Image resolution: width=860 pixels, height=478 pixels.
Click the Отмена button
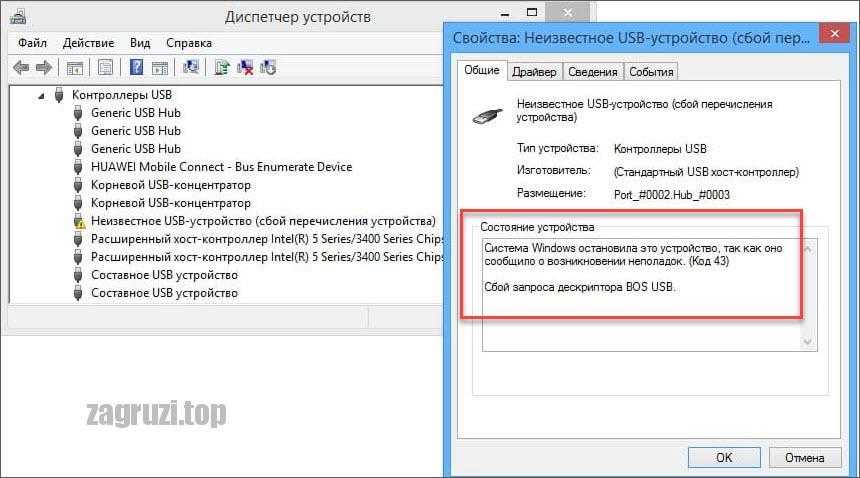point(805,458)
